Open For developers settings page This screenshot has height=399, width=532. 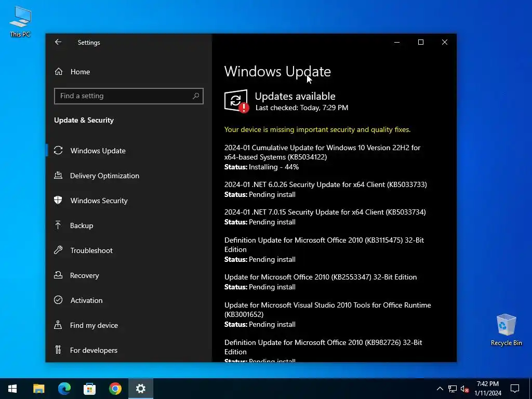pyautogui.click(x=129, y=350)
